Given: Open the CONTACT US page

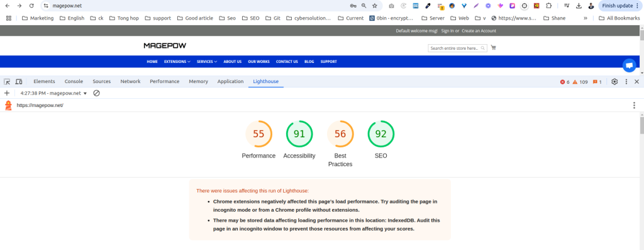Looking at the screenshot, I should [287, 62].
